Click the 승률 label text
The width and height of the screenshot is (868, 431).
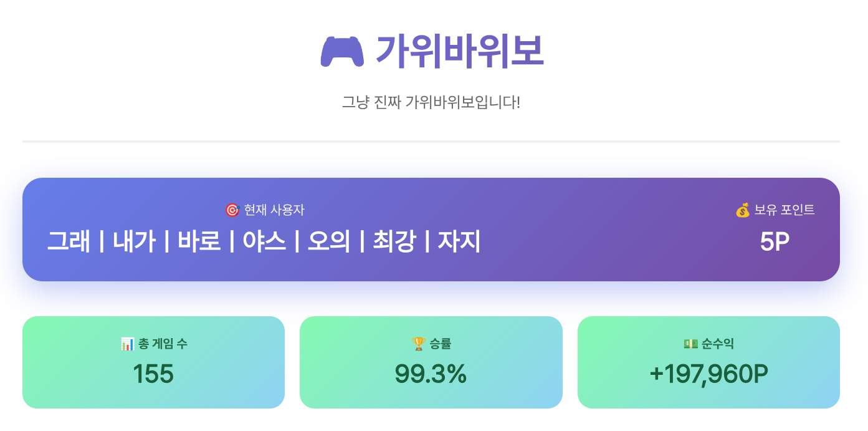tap(440, 344)
